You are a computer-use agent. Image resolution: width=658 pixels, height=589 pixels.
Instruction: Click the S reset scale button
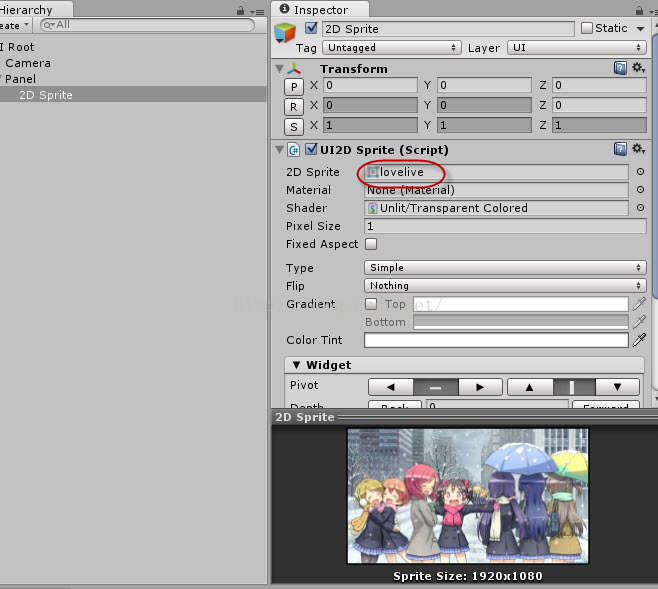pos(294,126)
